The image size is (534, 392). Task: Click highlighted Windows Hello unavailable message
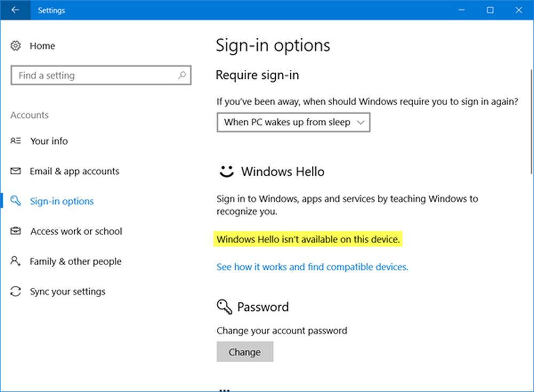(x=308, y=239)
